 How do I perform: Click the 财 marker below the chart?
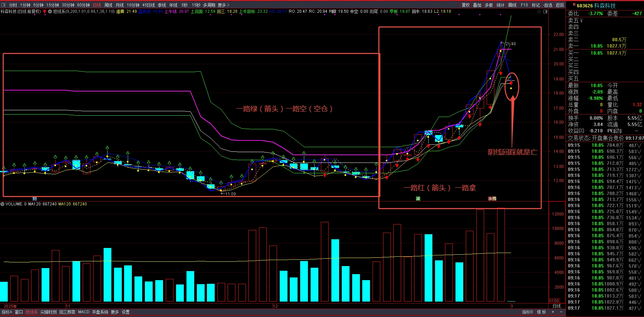[35, 199]
